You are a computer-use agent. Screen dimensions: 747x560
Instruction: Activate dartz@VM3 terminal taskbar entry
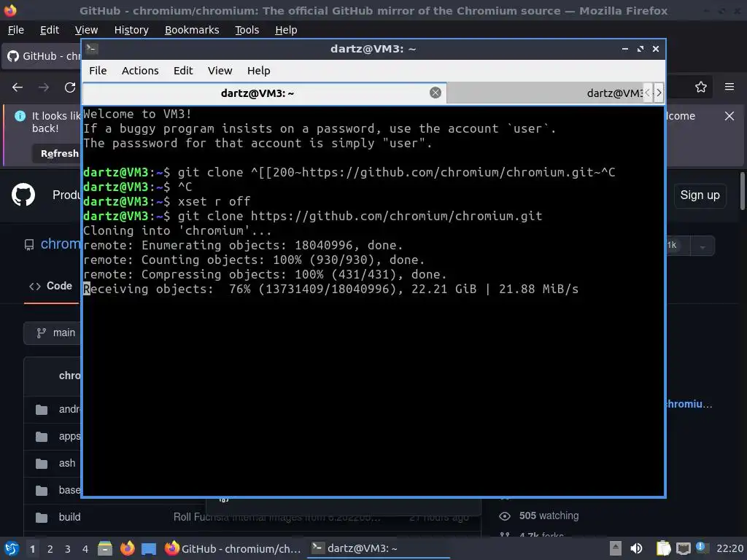coord(379,548)
